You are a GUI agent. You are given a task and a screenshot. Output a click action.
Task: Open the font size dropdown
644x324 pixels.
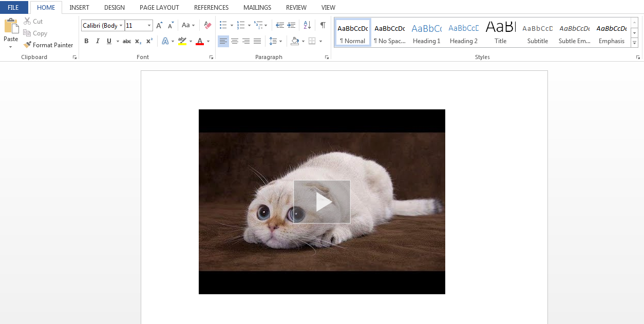point(149,26)
